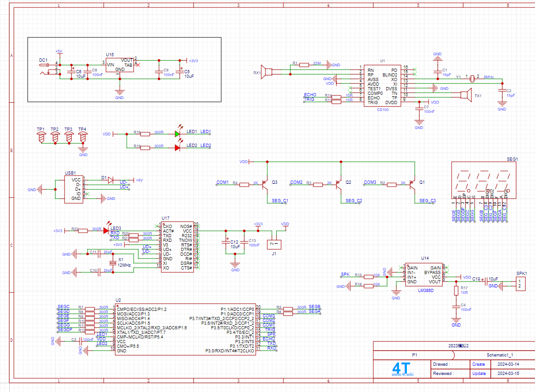Click resistor R4 2K symbol

pos(244,185)
